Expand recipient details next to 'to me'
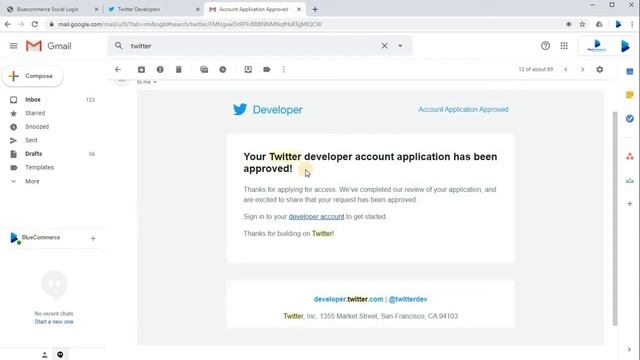The width and height of the screenshot is (640, 360). click(x=155, y=82)
